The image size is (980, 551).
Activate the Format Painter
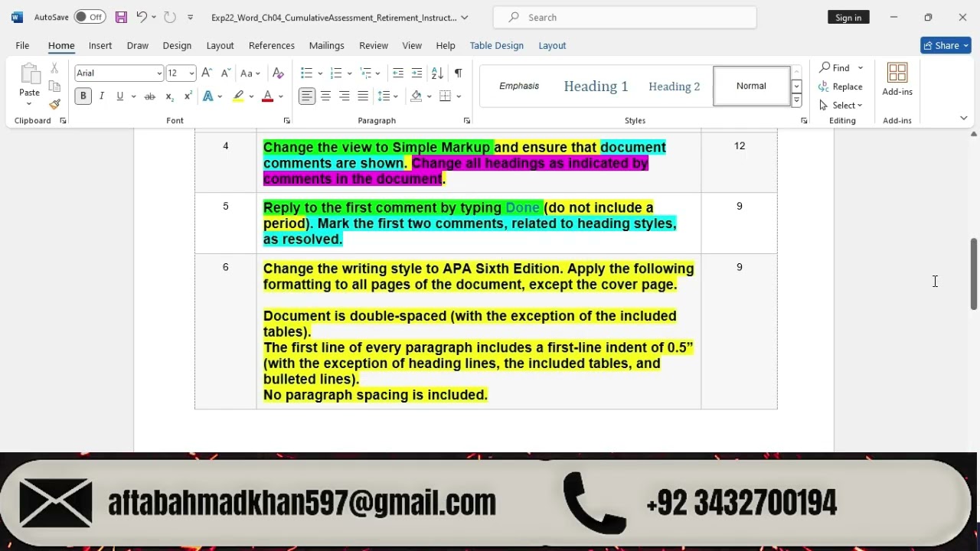54,104
